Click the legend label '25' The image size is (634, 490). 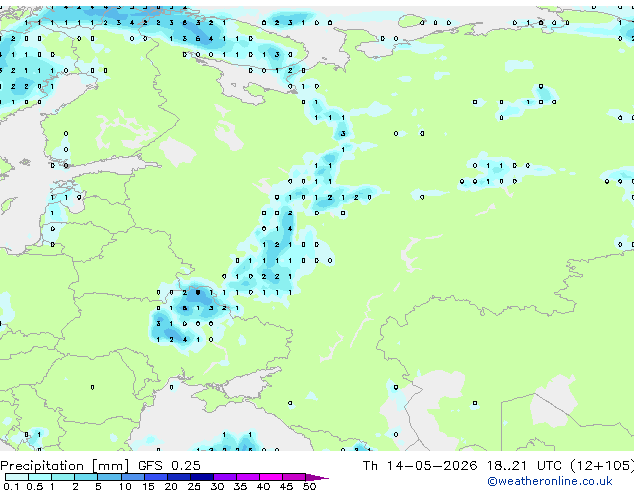[x=194, y=486]
